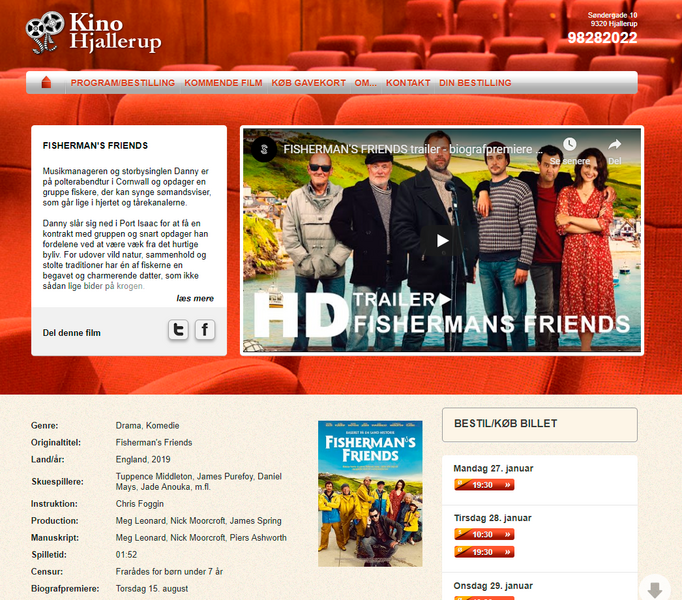Click 'Meg Leonard, Nick Moorcroft, James Spring' value
The width and height of the screenshot is (682, 600).
[198, 521]
